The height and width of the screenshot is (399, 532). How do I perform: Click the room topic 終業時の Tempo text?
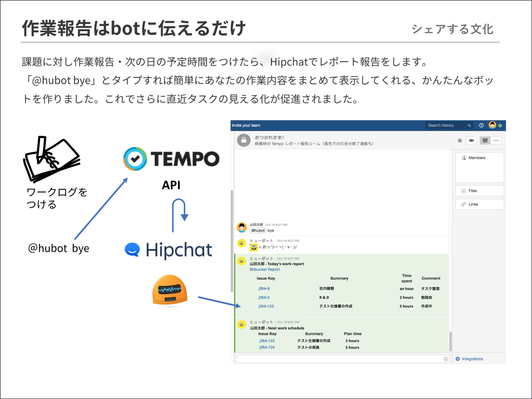(x=314, y=144)
